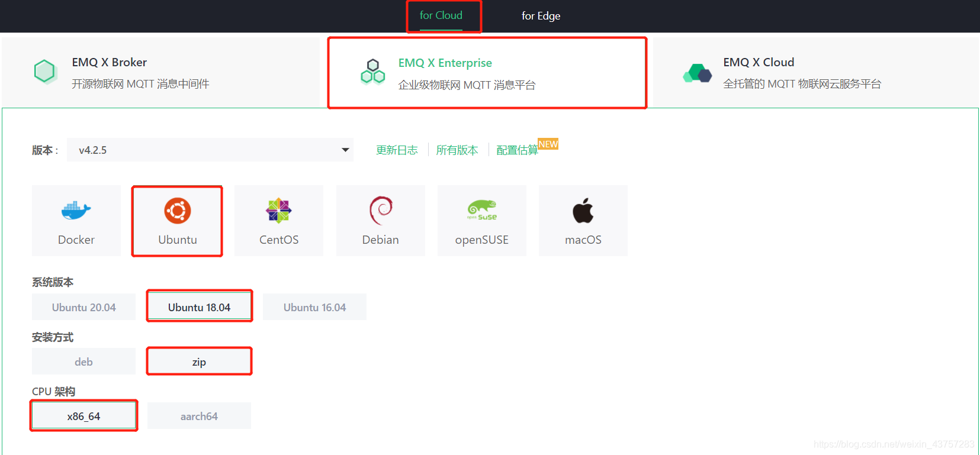Select the EMQ X Cloud product card
The height and width of the screenshot is (455, 980).
[816, 72]
